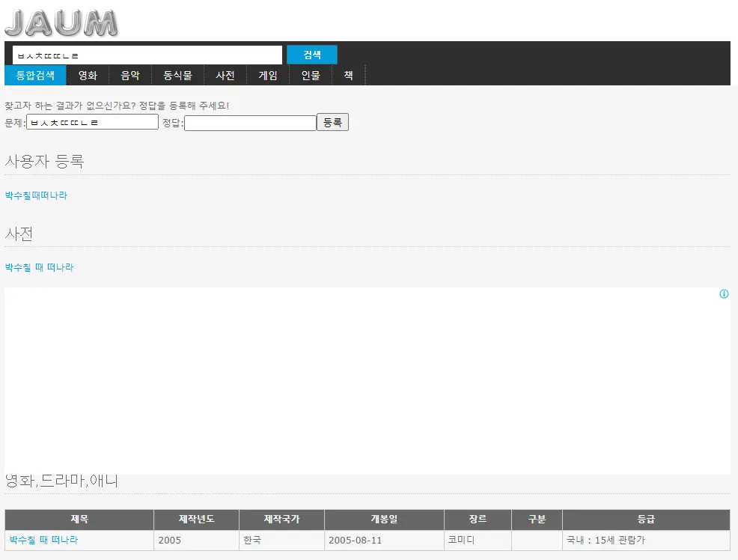This screenshot has height=560, width=738.
Task: Select the 한국 country cell
Action: (281, 541)
